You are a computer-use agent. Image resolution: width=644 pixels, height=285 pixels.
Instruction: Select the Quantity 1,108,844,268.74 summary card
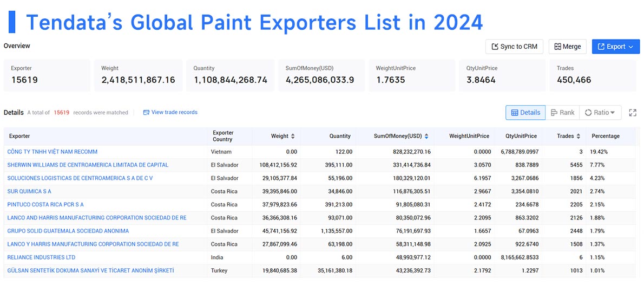pyautogui.click(x=230, y=75)
